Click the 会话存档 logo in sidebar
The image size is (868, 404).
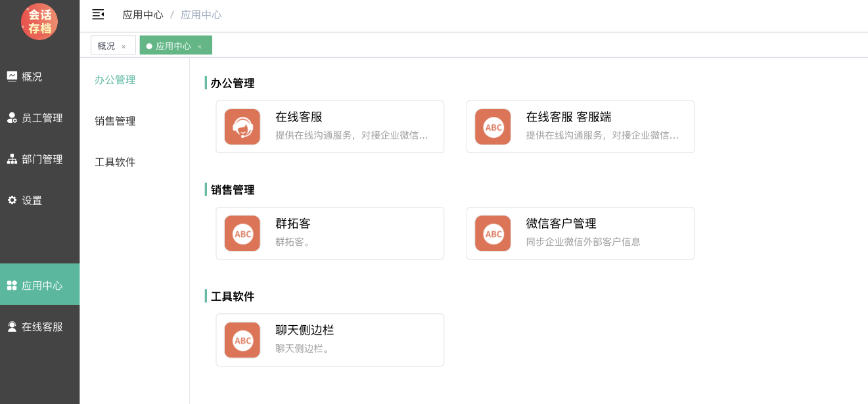point(39,22)
